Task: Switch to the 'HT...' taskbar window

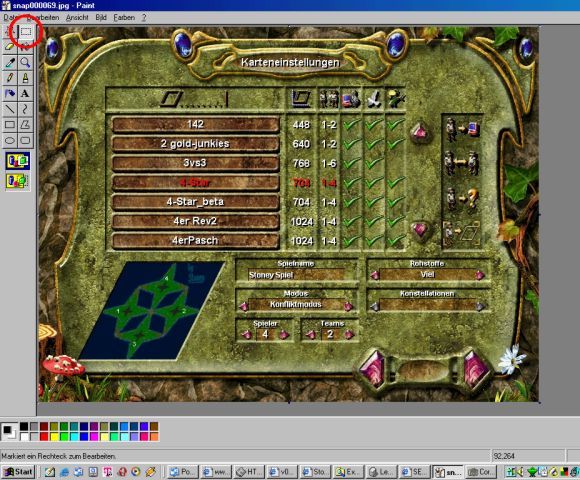Action: click(x=249, y=472)
